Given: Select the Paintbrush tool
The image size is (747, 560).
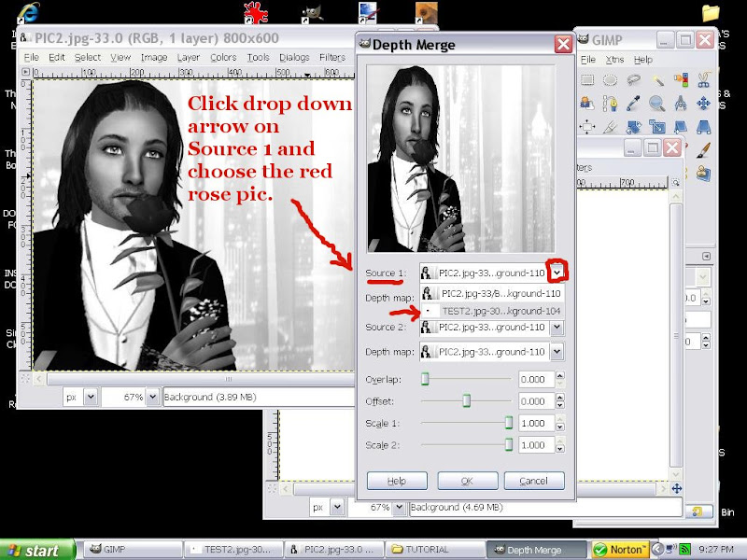Looking at the screenshot, I should pos(704,150).
